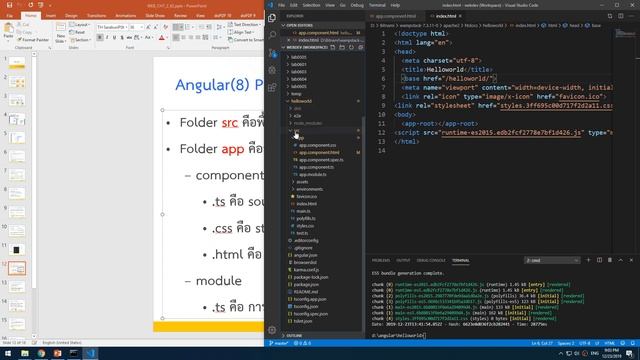Click the New Folder icon in workspace header
Screen dimensions: 640x360
click(x=342, y=47)
